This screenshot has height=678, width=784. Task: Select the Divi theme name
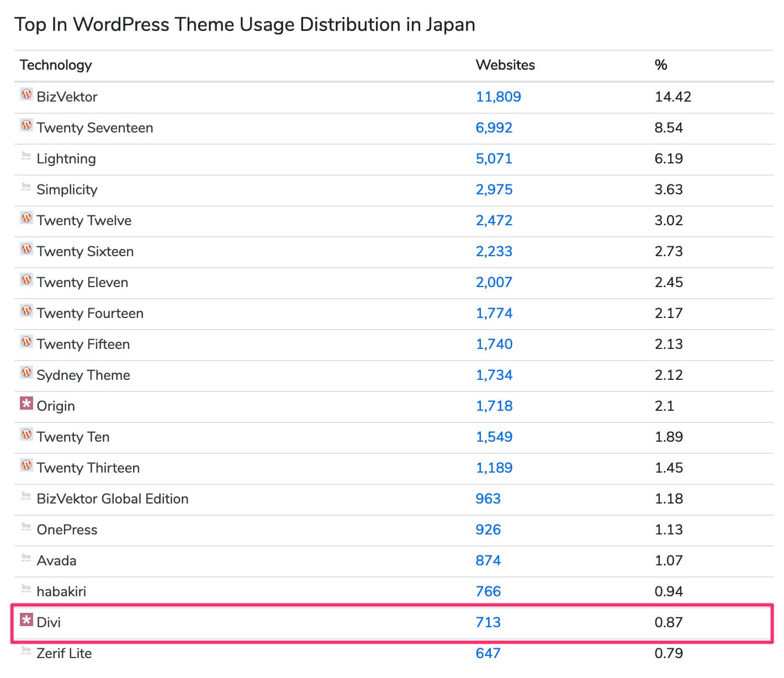pyautogui.click(x=49, y=622)
